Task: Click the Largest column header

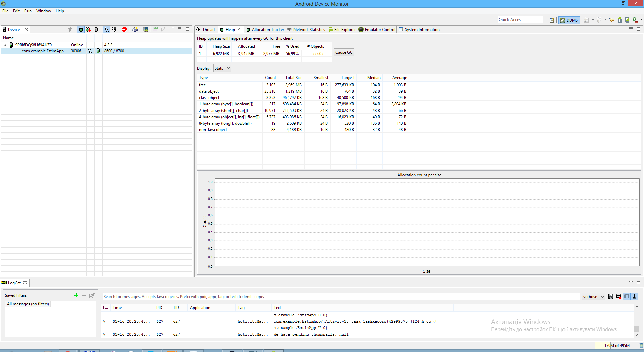Action: pos(344,78)
